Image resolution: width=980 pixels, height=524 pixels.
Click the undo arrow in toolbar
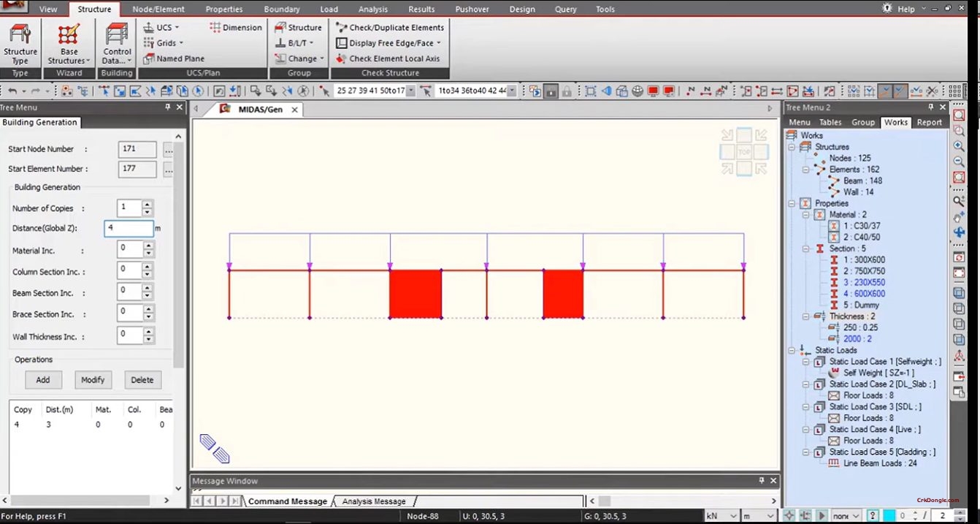tap(12, 91)
